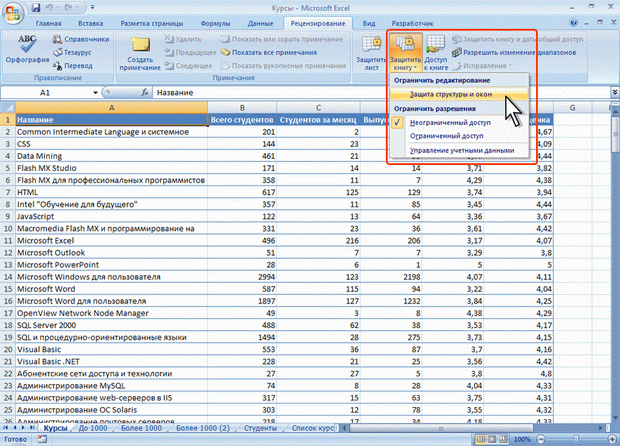Open Управление учетными данными
This screenshot has height=446, width=620.
tap(459, 151)
